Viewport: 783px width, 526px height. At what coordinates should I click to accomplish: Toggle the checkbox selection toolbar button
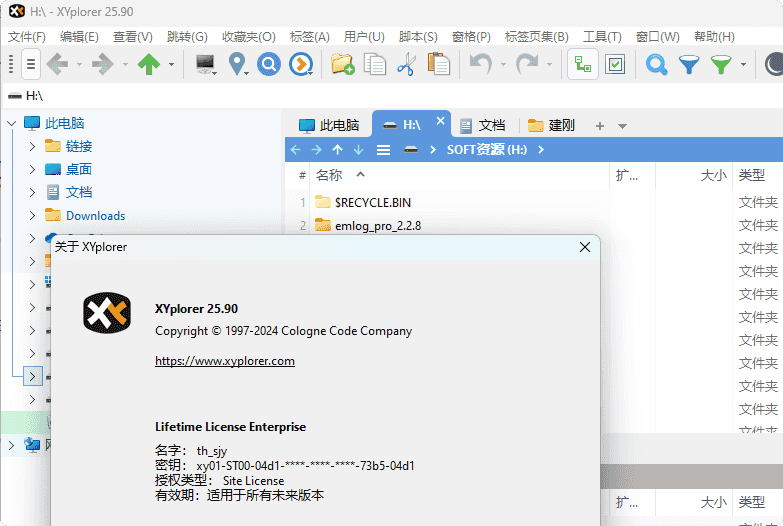615,64
